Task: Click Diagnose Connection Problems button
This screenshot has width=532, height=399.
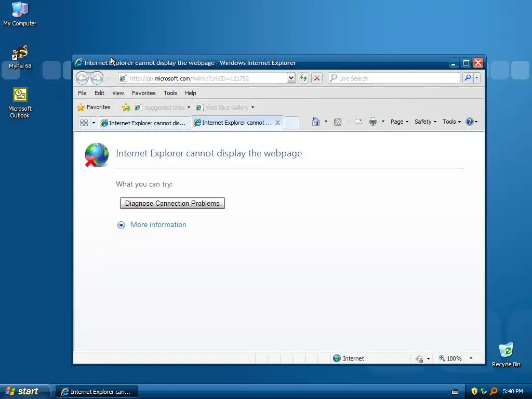Action: tap(172, 203)
